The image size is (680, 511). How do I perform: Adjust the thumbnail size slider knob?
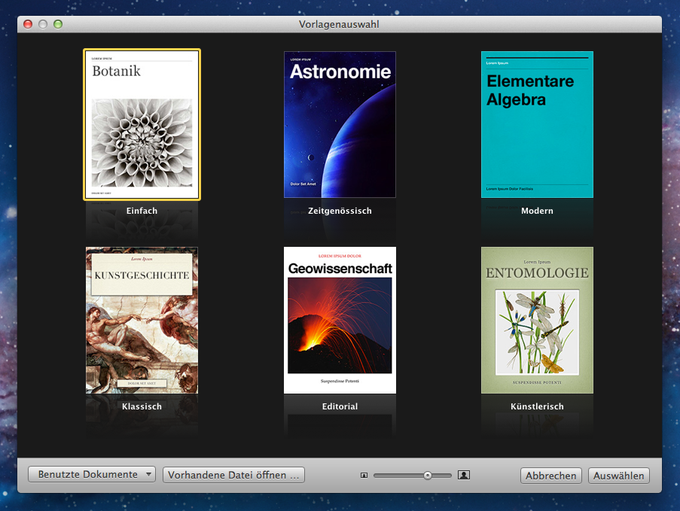(x=428, y=475)
